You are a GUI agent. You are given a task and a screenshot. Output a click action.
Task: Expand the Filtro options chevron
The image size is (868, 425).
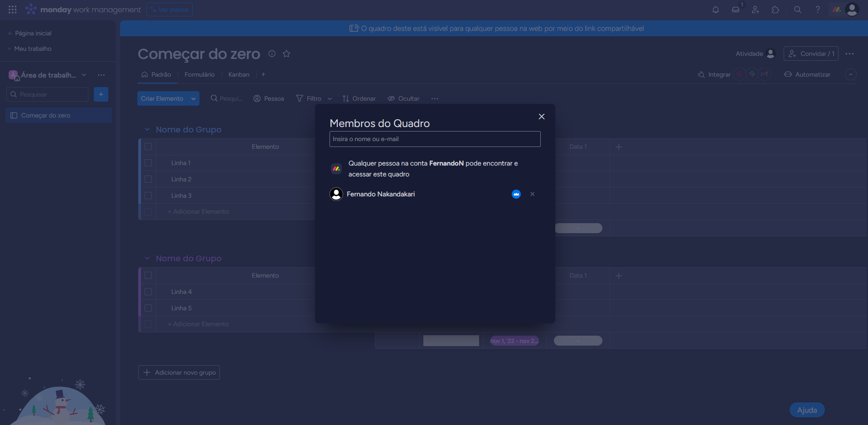(x=330, y=99)
